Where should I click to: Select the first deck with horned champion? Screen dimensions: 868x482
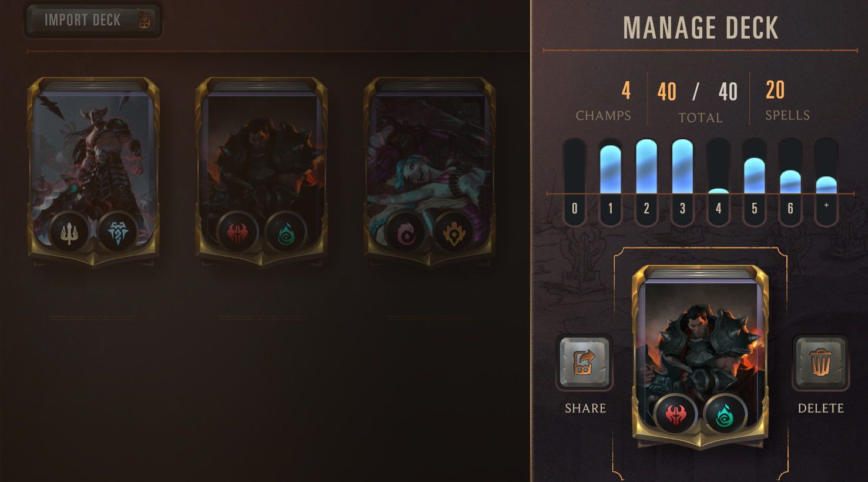[x=93, y=171]
